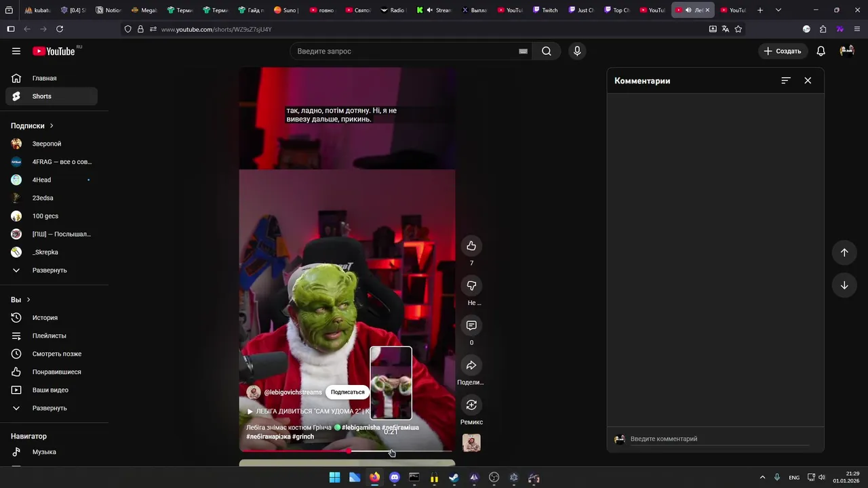868x488 pixels.
Task: Share the Short using the arrow icon
Action: [471, 365]
